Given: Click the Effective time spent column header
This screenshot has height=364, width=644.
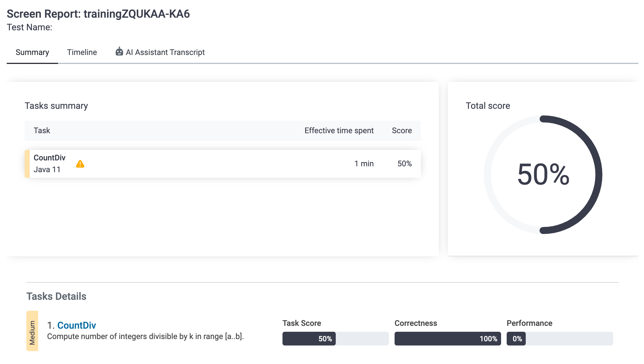Looking at the screenshot, I should coord(339,131).
